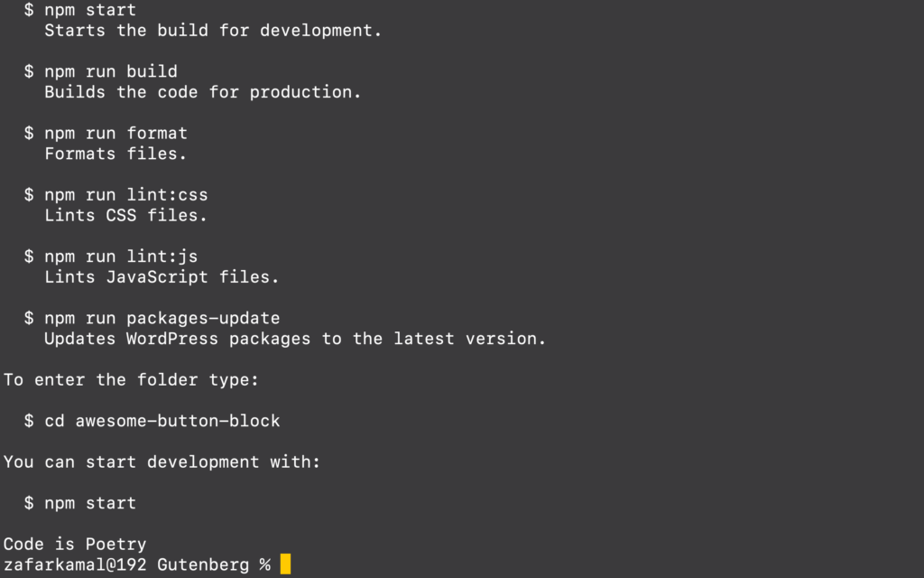Click the "Formats files." description line
The height and width of the screenshot is (578, 924).
pyautogui.click(x=115, y=154)
